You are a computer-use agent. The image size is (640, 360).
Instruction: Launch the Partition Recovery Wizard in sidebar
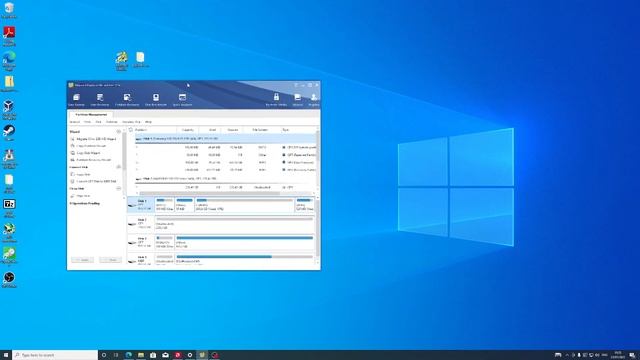point(91,160)
